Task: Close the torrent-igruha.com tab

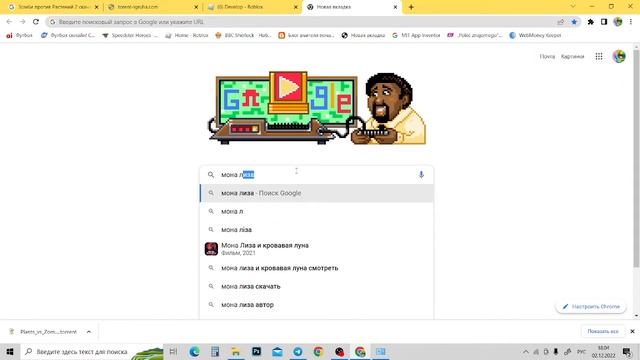Action: 196,7
